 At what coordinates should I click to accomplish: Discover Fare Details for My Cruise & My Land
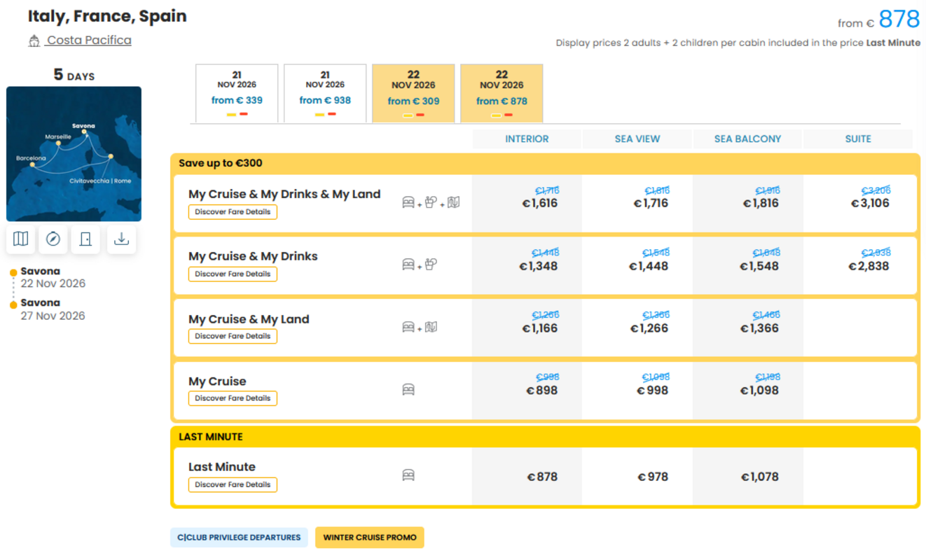(x=233, y=336)
